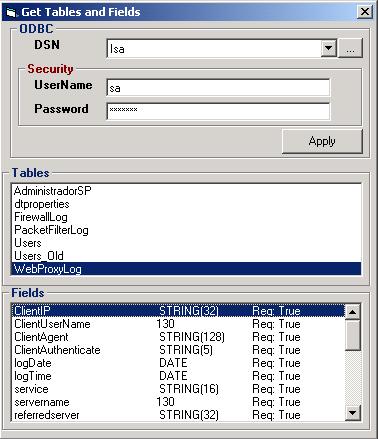
Task: Select the Users table
Action: tap(186, 243)
